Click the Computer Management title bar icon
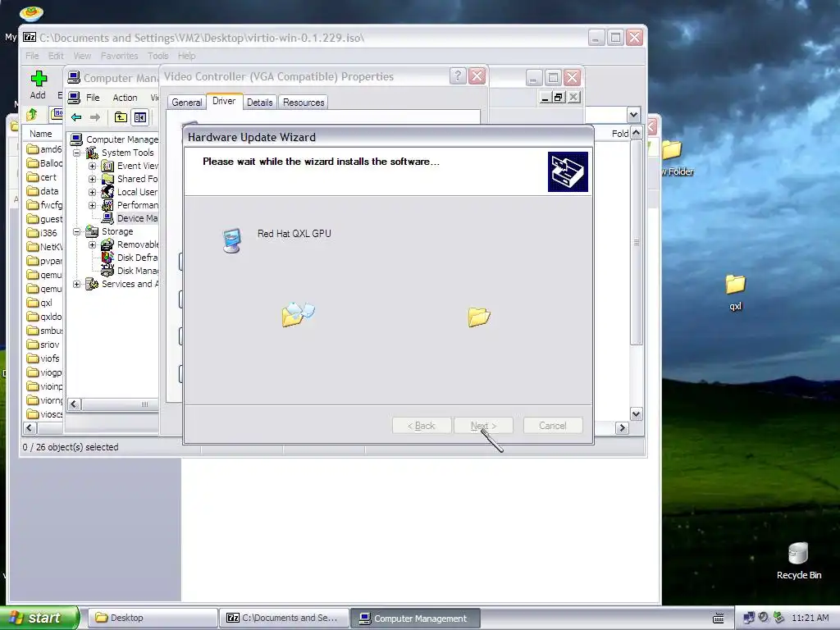This screenshot has width=840, height=630. (74, 78)
